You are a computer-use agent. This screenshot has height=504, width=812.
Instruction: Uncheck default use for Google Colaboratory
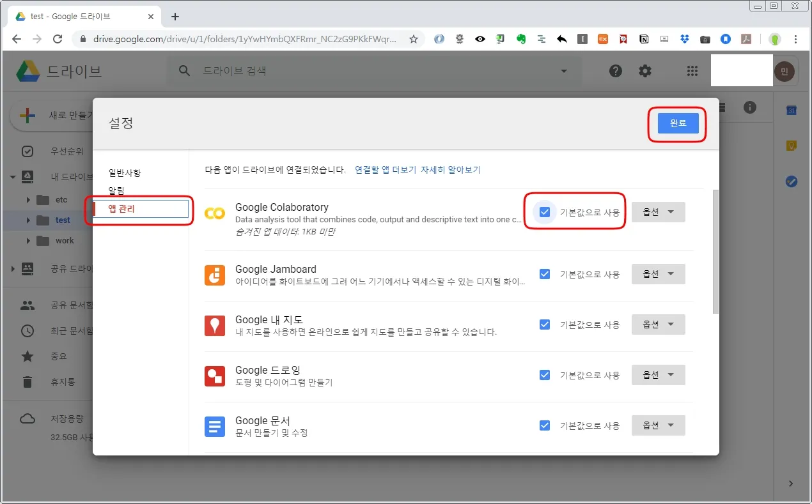pos(545,212)
